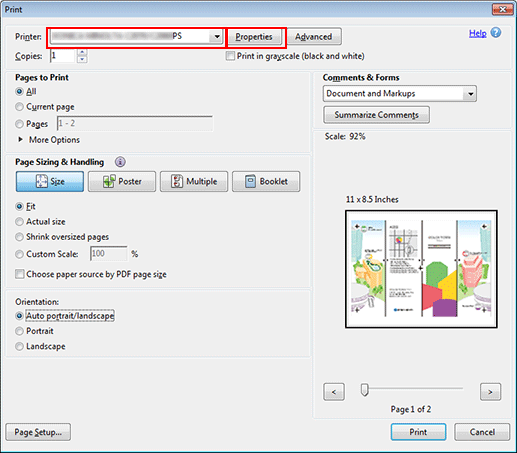This screenshot has height=453, width=517.
Task: Show Page Sizing & Handling info icon
Action: point(120,162)
